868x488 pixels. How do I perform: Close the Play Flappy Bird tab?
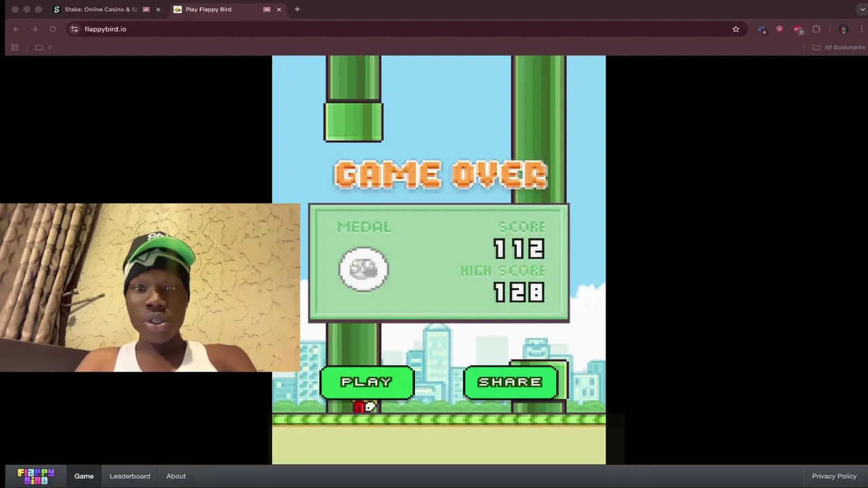[279, 9]
